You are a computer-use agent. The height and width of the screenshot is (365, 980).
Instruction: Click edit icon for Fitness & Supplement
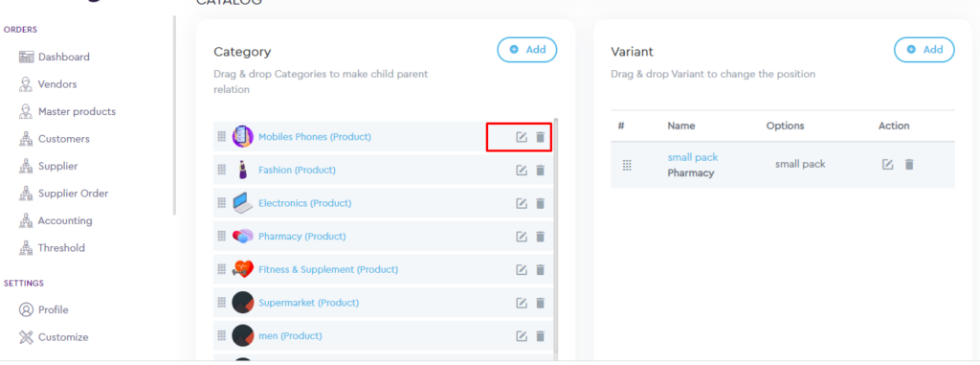click(x=522, y=270)
